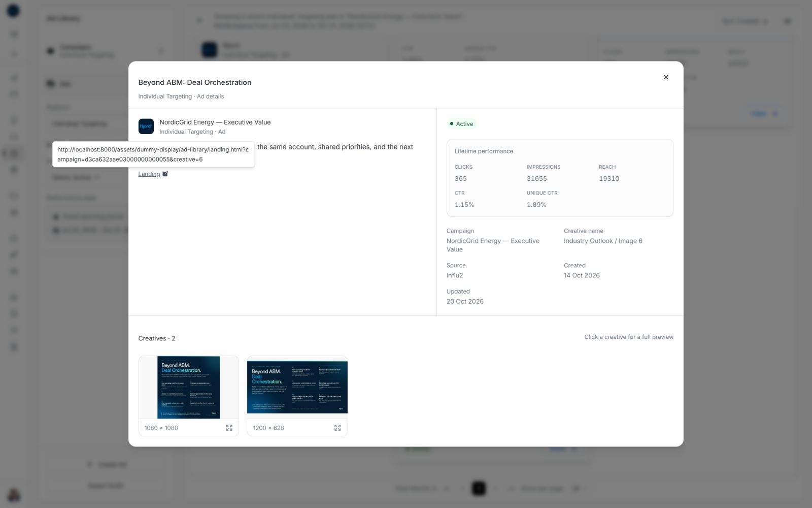Viewport: 812px width, 508px height.
Task: Click the created date 14 Oct 2026
Action: [582, 275]
